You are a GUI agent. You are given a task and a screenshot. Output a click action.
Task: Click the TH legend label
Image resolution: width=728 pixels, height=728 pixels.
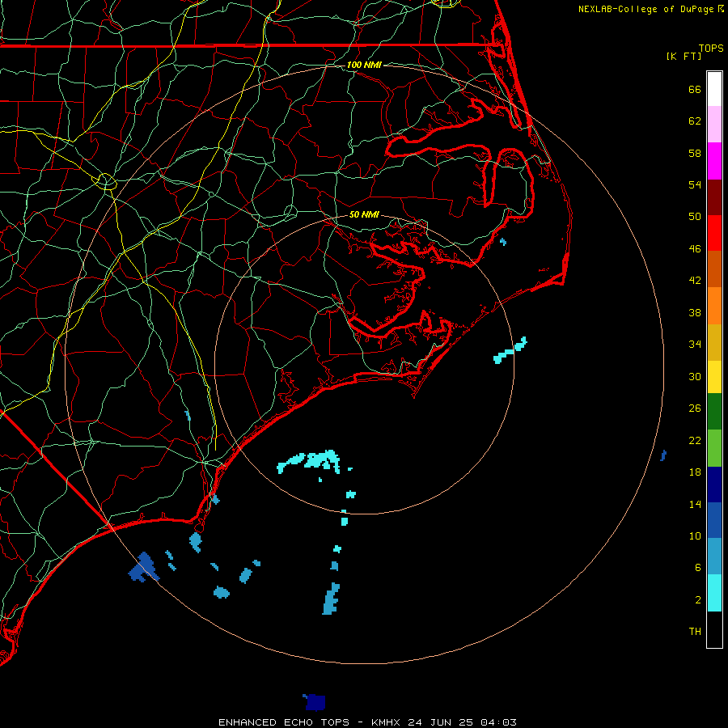coord(695,631)
